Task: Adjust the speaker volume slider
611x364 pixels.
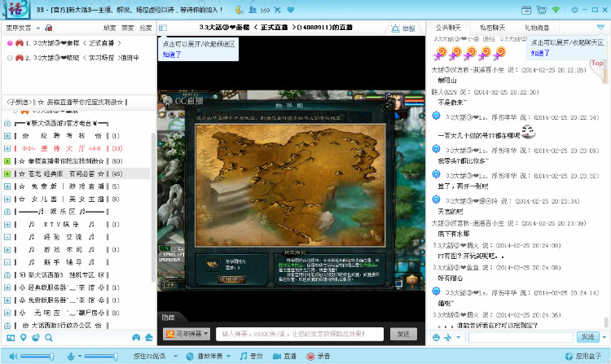Action: click(37, 357)
